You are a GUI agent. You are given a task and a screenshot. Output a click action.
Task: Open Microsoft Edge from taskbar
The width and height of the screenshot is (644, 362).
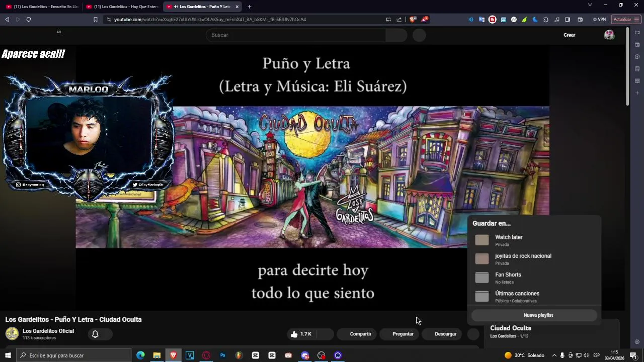coord(140,355)
